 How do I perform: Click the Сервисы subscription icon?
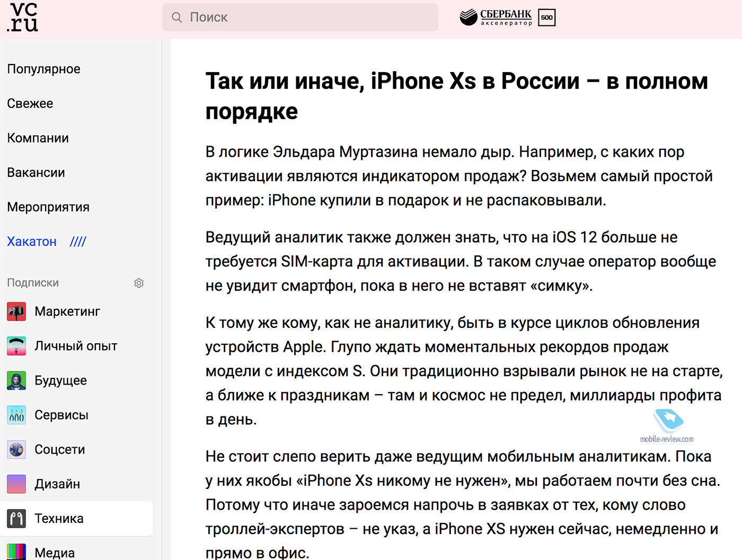(x=16, y=415)
